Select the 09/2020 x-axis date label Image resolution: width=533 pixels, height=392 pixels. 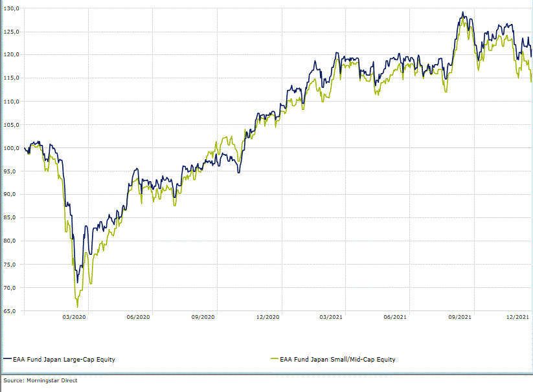coord(203,317)
